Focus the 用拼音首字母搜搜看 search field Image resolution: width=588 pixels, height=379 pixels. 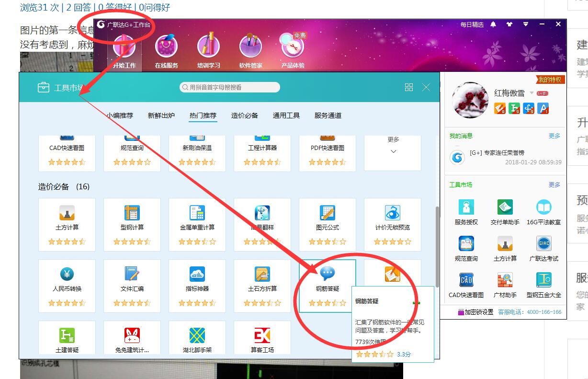point(230,87)
